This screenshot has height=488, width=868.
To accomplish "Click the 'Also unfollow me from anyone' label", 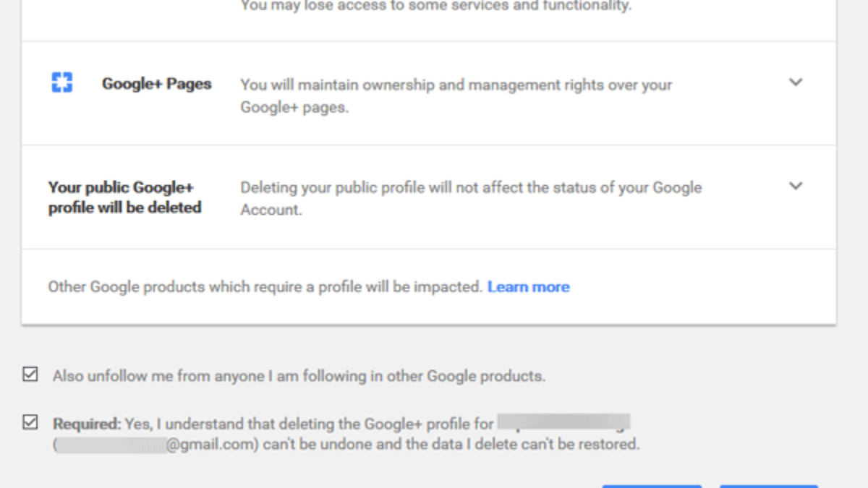I will click(299, 376).
